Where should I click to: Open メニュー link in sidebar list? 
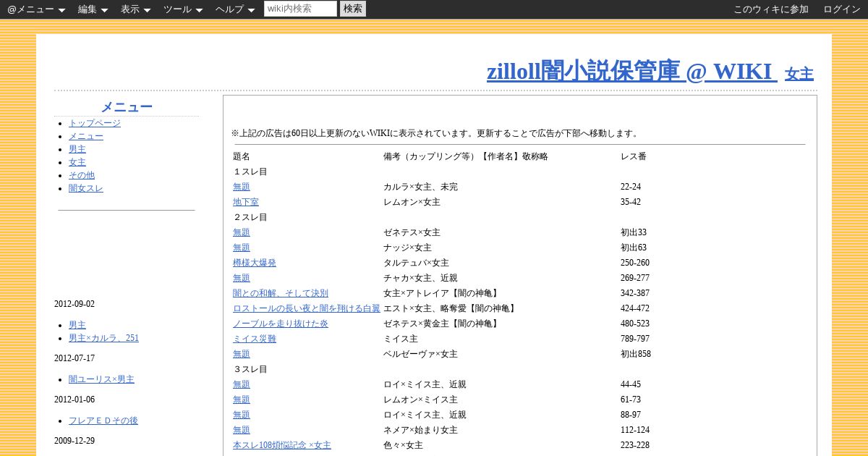pos(86,136)
